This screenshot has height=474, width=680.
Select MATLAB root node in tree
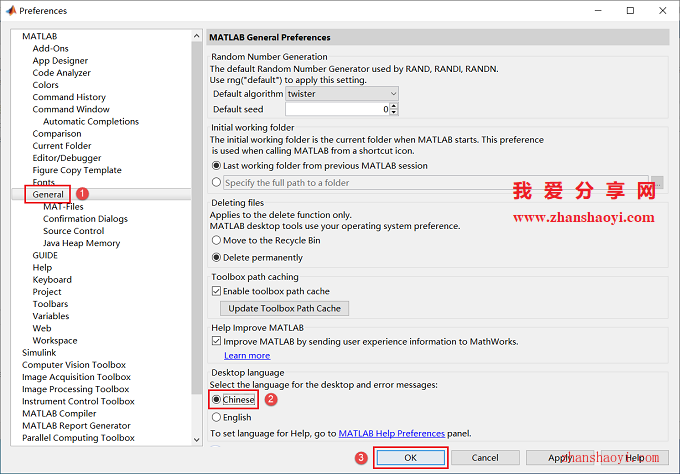click(x=39, y=36)
